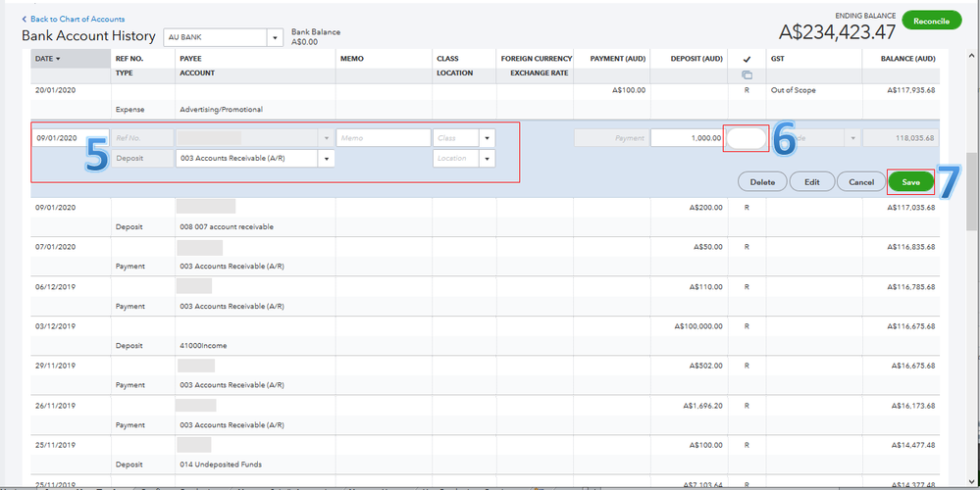Viewport: 980px width, 490px height.
Task: Click the A$16,675.68 balance cell
Action: click(x=913, y=366)
